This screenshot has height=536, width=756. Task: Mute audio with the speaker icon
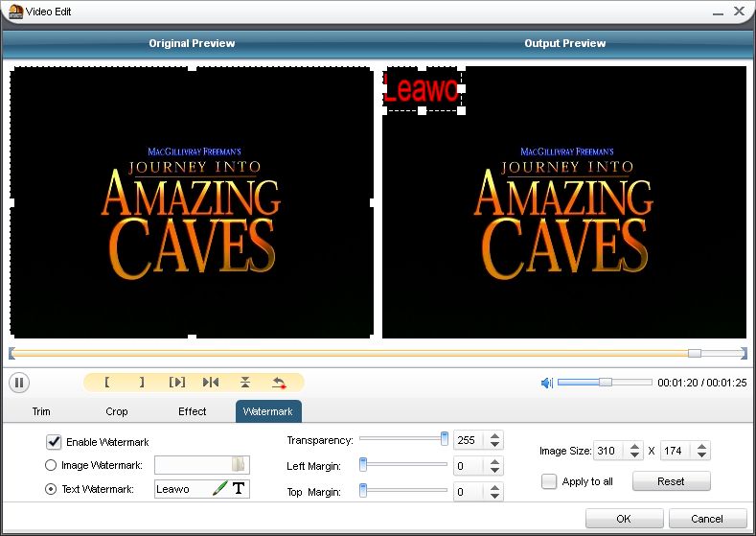(547, 384)
